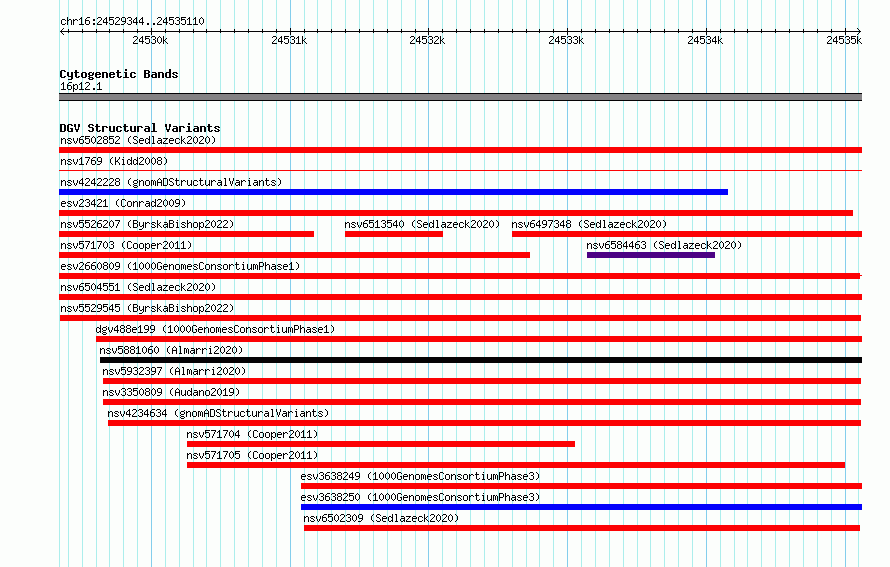Click the red bar under nsv5529545
This screenshot has width=890, height=567.
click(460, 318)
